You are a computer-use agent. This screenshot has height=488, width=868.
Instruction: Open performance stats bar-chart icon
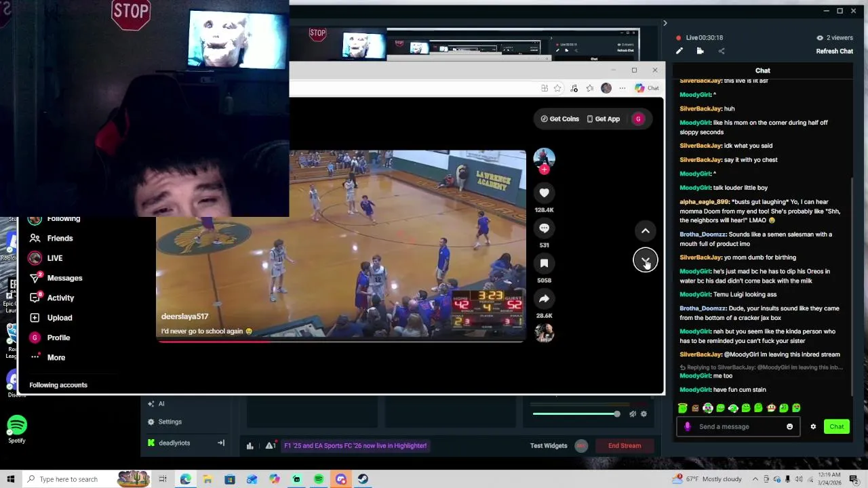click(250, 446)
